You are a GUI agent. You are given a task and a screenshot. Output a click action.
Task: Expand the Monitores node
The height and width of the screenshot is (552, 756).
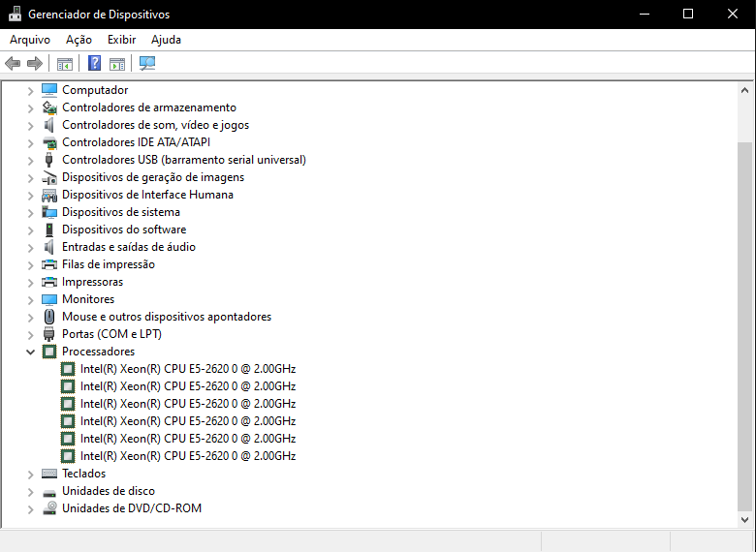click(30, 299)
